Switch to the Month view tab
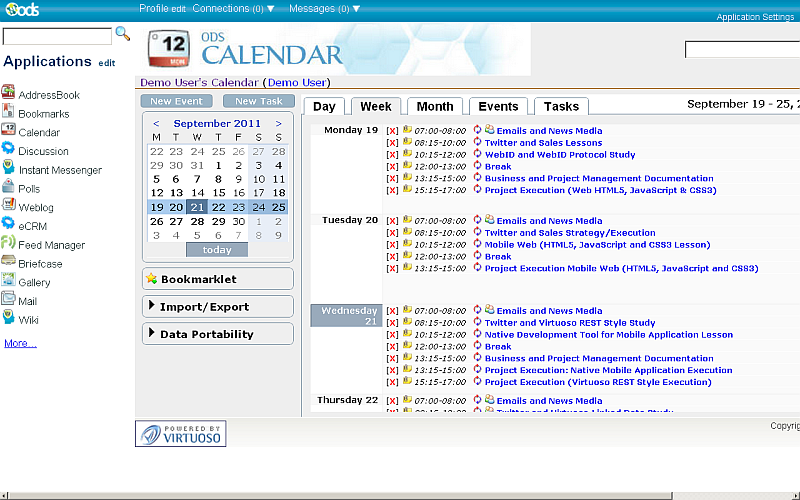 pyautogui.click(x=435, y=107)
